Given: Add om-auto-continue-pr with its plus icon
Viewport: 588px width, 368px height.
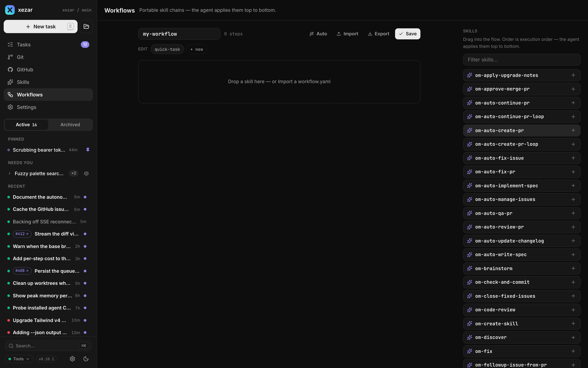Looking at the screenshot, I should 573,103.
